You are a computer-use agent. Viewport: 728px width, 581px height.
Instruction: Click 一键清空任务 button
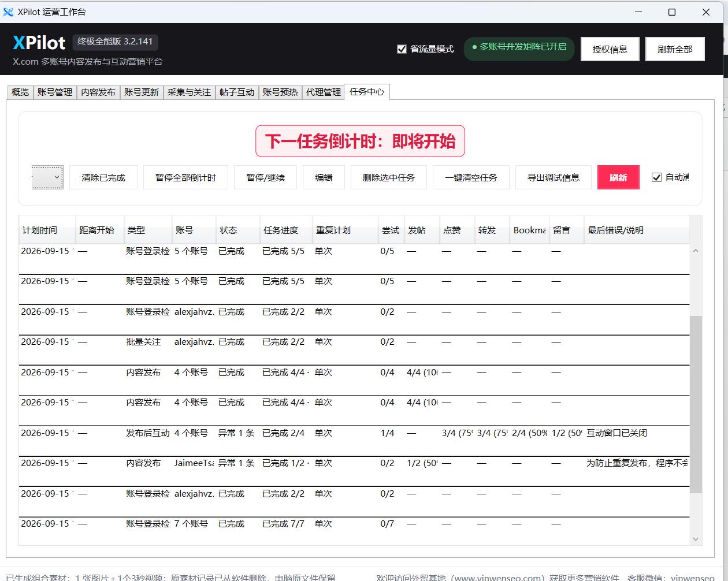pos(471,177)
